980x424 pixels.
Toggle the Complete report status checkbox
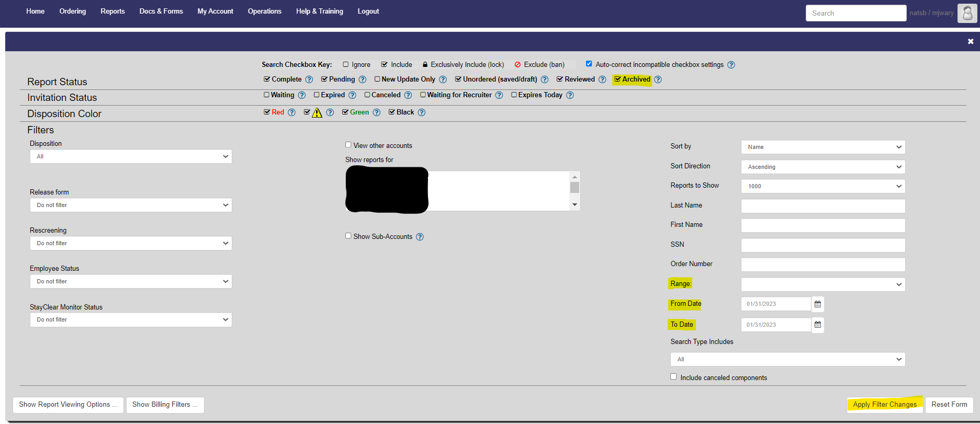click(267, 79)
